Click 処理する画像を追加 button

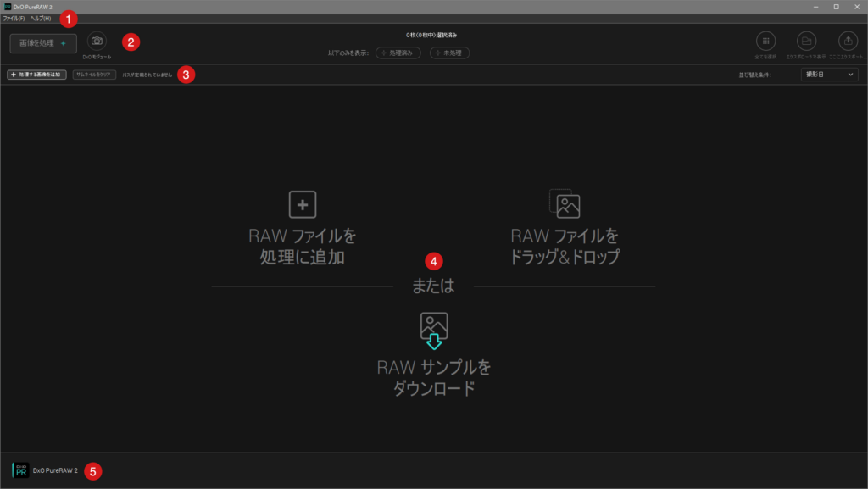(36, 74)
